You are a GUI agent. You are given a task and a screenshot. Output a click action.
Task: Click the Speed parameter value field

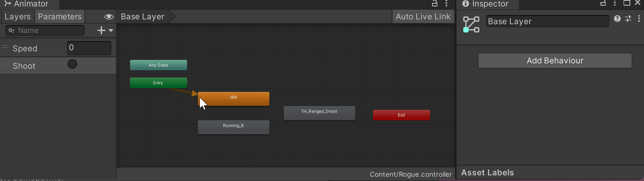click(x=89, y=48)
